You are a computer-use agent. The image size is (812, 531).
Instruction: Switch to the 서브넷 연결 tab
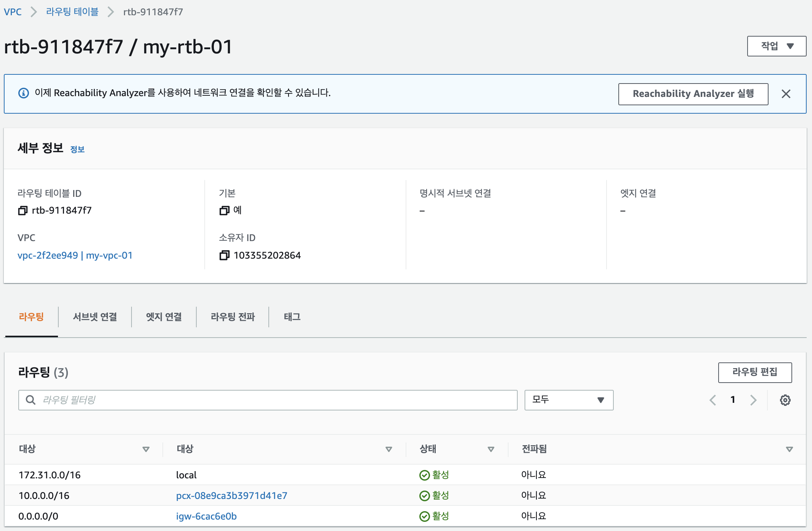(95, 317)
